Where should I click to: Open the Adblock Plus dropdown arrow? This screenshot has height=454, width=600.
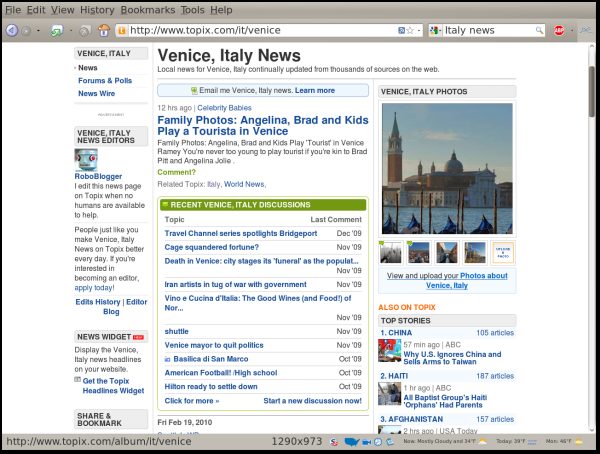(572, 30)
